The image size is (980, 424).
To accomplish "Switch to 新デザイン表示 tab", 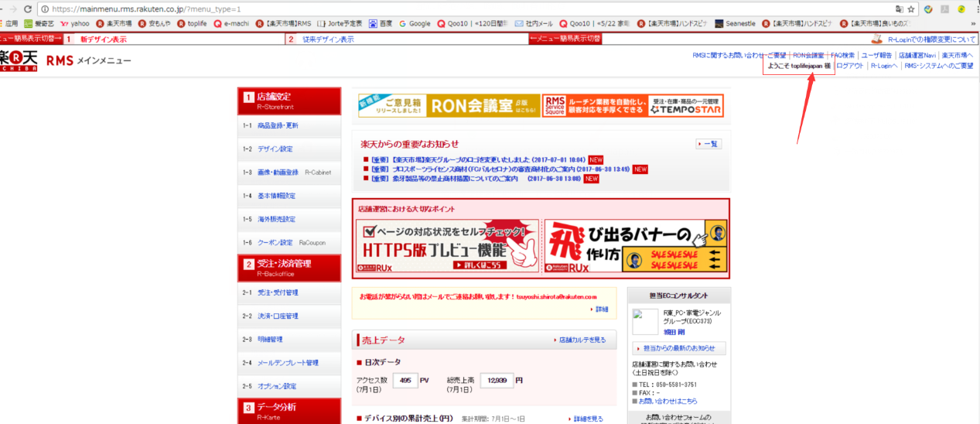I will 103,39.
